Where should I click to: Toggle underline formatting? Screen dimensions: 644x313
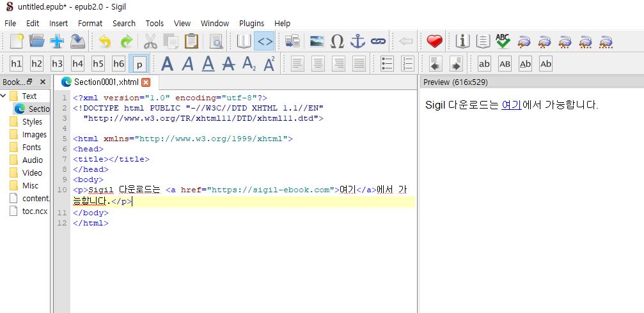pyautogui.click(x=208, y=64)
